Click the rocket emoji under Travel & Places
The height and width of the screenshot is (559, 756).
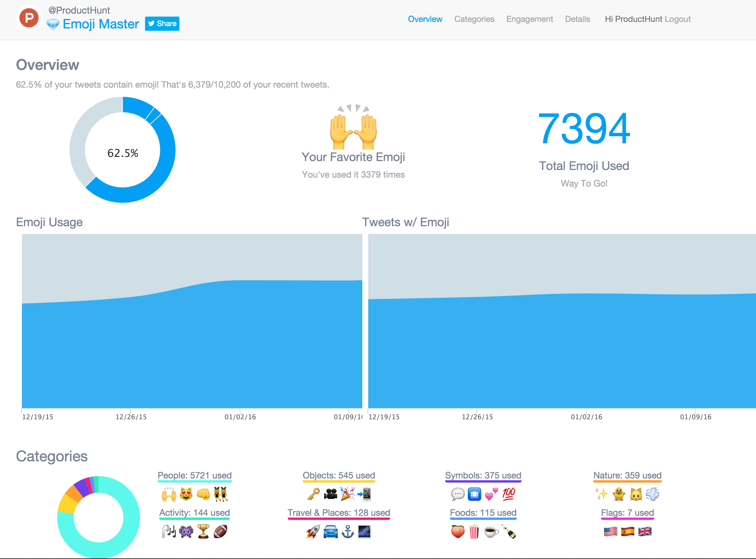(x=313, y=531)
